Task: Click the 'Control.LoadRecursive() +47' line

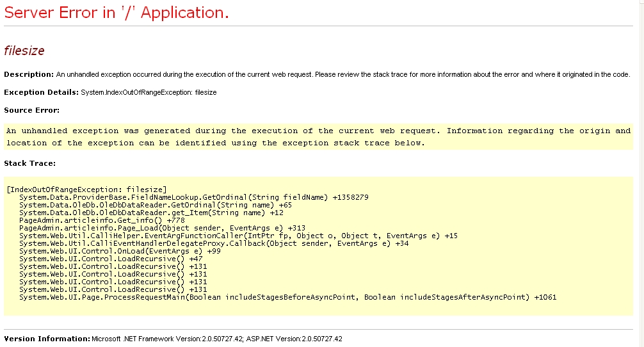Action: [x=102, y=259]
